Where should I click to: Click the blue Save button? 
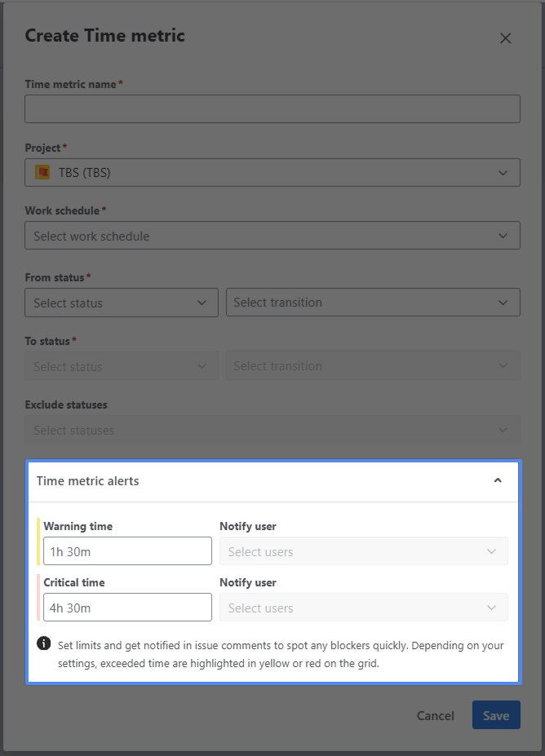click(x=495, y=715)
